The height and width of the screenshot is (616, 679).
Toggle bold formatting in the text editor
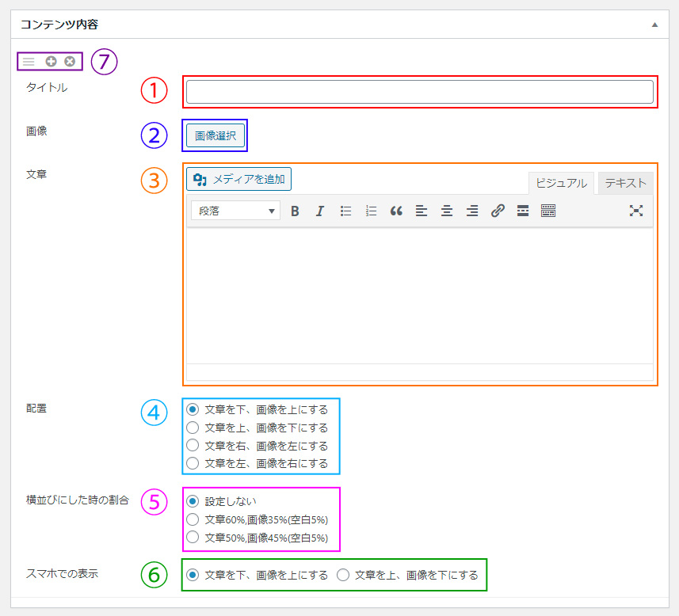[295, 211]
